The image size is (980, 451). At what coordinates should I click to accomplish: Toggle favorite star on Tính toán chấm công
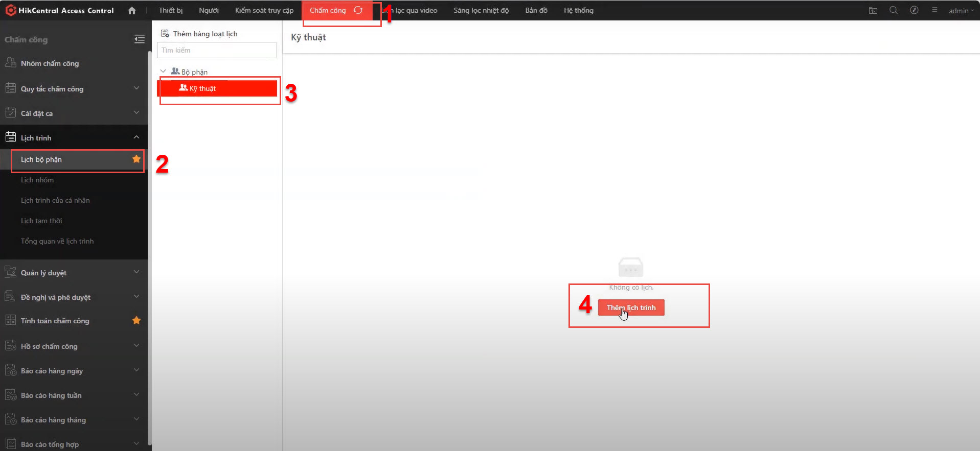136,320
